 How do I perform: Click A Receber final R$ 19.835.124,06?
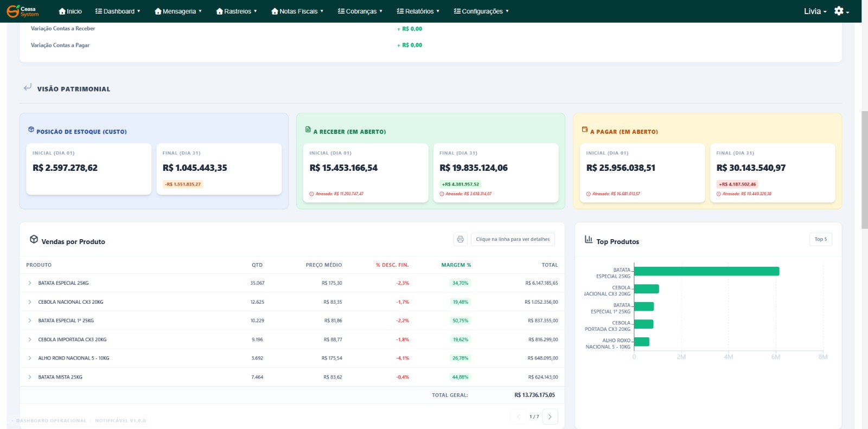(x=474, y=168)
